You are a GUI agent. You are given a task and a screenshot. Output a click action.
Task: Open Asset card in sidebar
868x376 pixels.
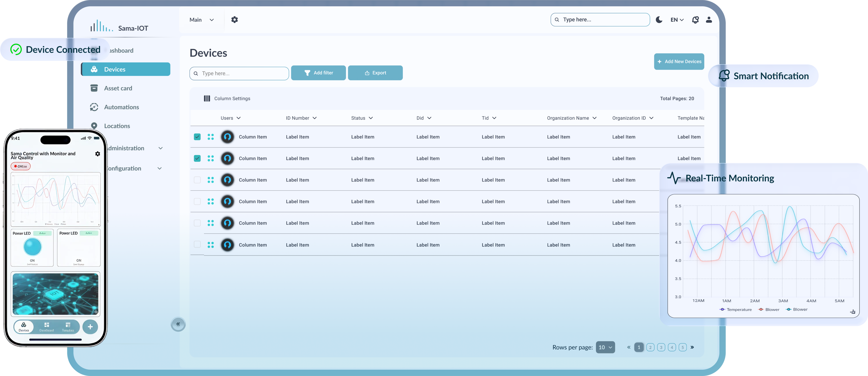click(118, 88)
